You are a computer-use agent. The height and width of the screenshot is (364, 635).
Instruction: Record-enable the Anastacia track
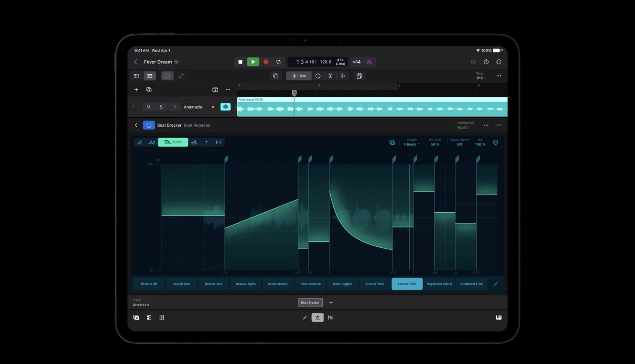point(175,107)
